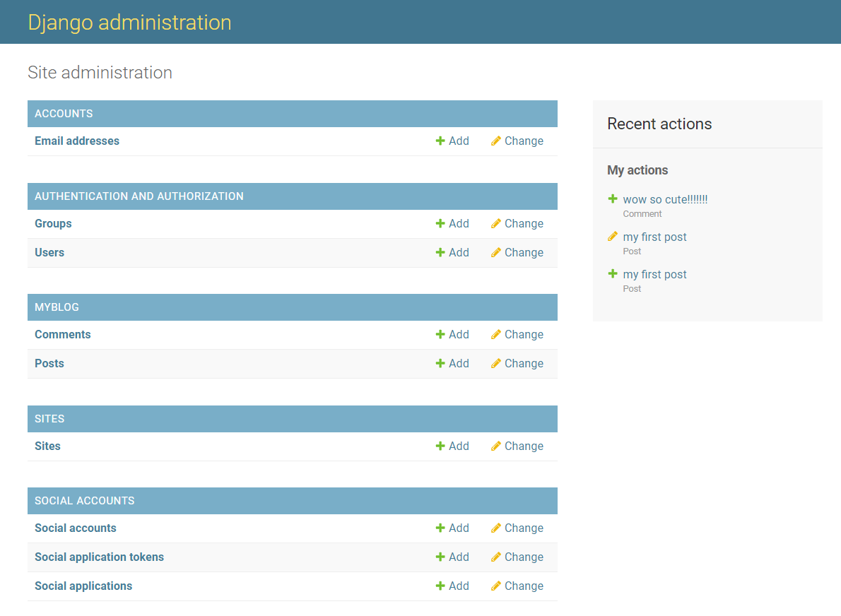Click Change text for Comments
The image size is (841, 616).
pyautogui.click(x=524, y=335)
